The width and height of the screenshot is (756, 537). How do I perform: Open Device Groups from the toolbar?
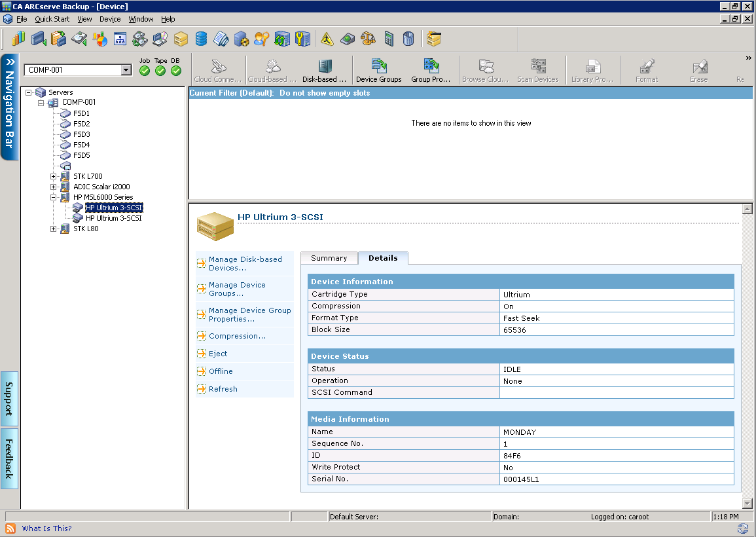coord(378,69)
